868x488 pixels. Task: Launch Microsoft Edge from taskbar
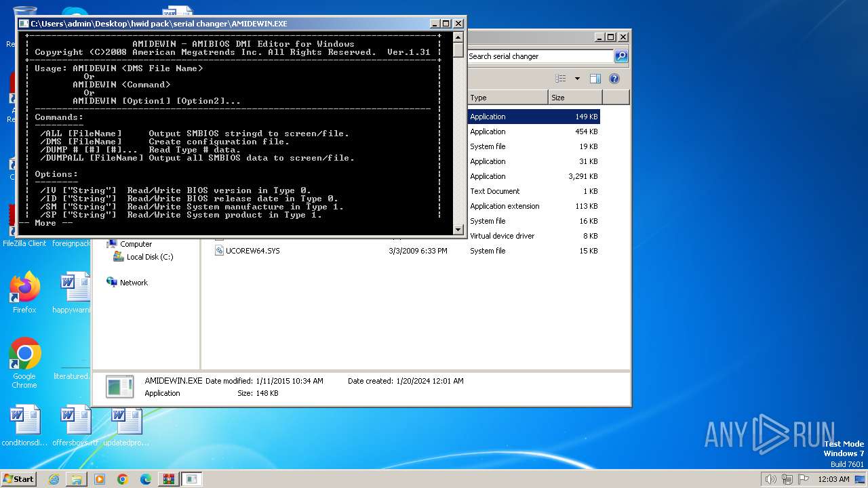[x=146, y=479]
